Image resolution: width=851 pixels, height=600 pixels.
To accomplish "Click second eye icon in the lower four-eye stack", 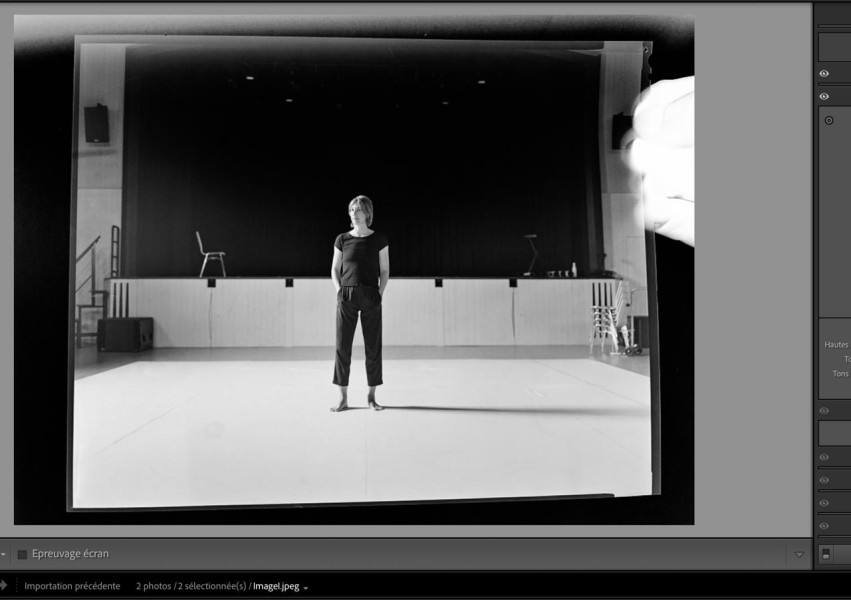I will pyautogui.click(x=824, y=480).
